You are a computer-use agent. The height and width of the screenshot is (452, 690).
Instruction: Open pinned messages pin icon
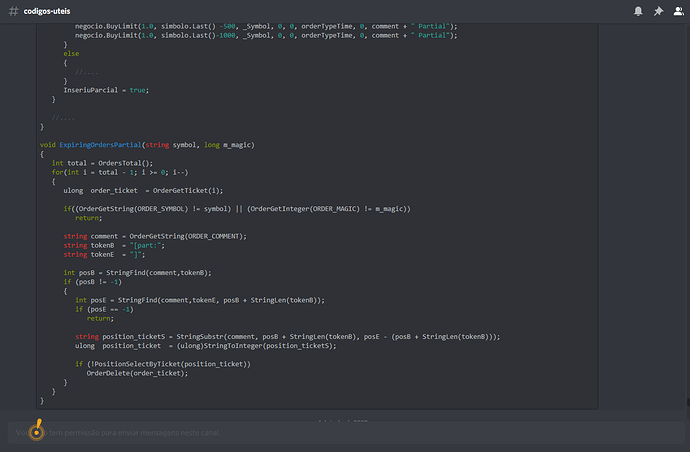coord(658,11)
